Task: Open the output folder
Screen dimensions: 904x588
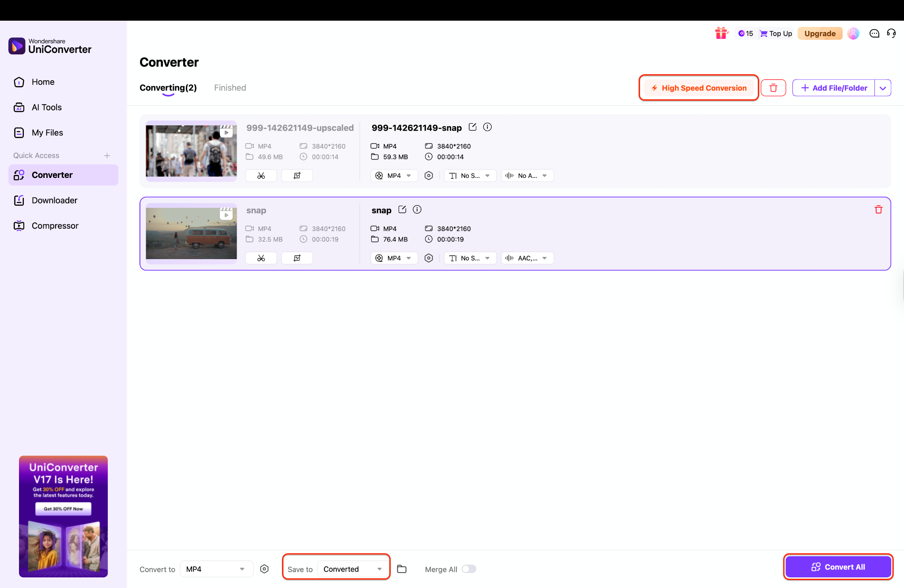Action: pos(401,569)
